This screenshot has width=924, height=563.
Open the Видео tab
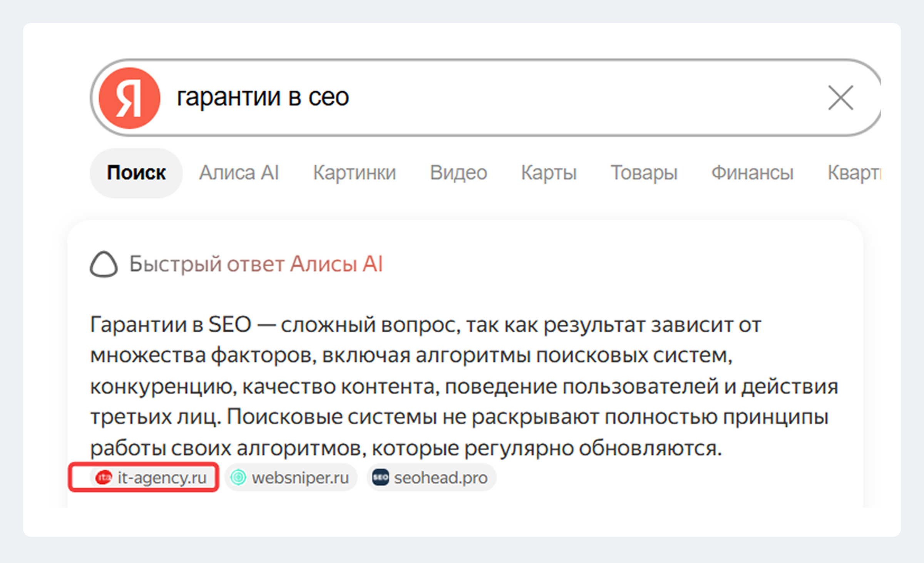(x=459, y=173)
